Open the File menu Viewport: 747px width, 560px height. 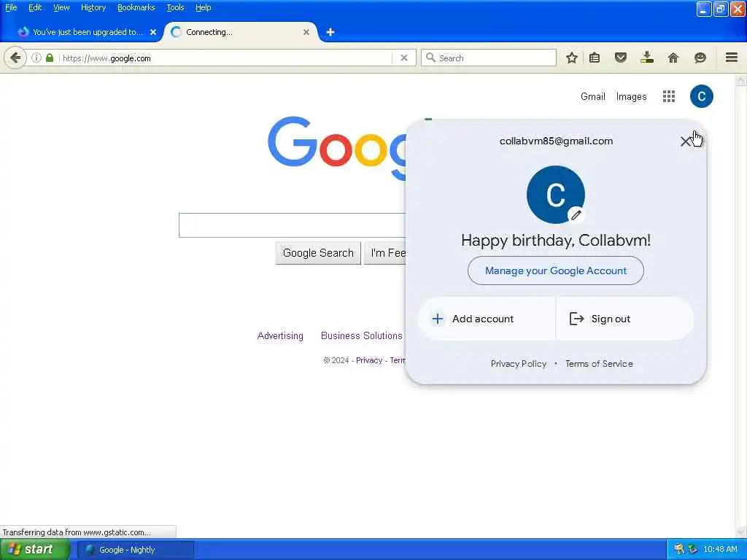[x=11, y=7]
